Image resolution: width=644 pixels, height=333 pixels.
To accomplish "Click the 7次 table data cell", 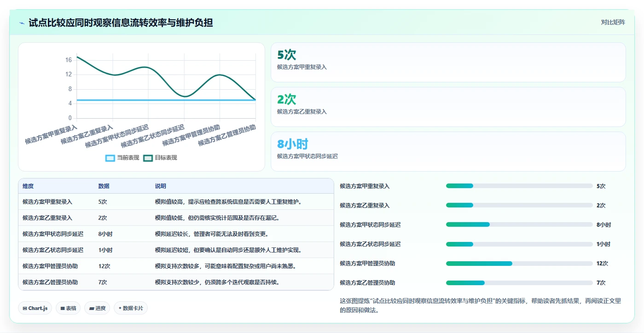I will [103, 282].
